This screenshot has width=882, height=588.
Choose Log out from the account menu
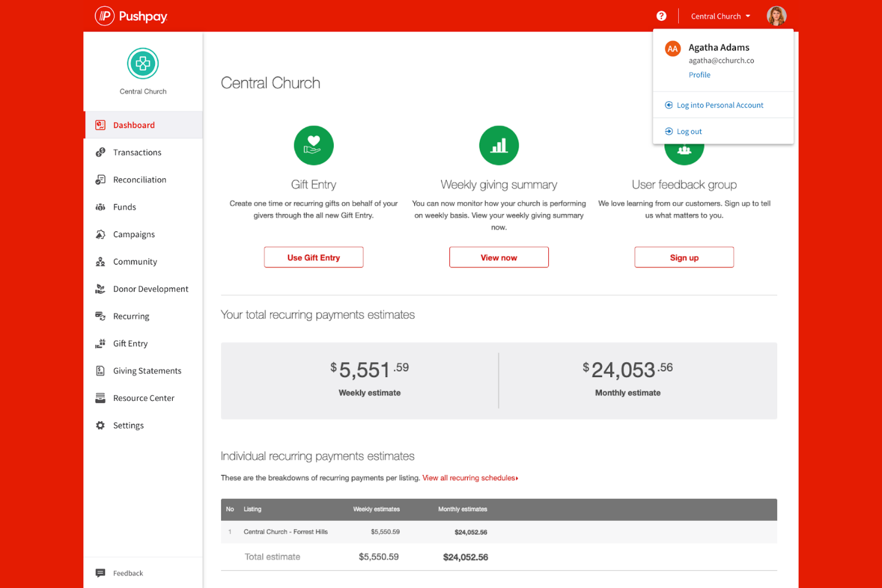click(x=689, y=131)
